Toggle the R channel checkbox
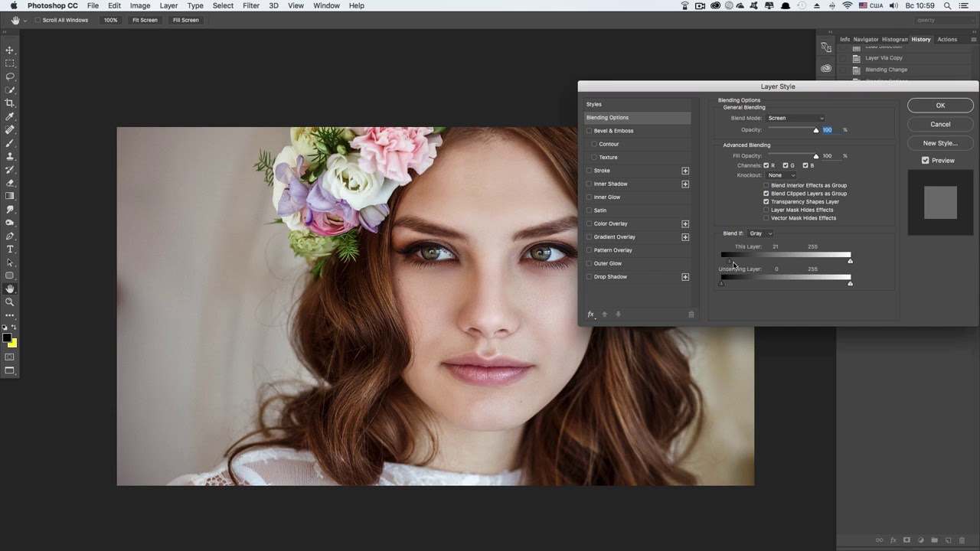The width and height of the screenshot is (980, 551). tap(766, 165)
